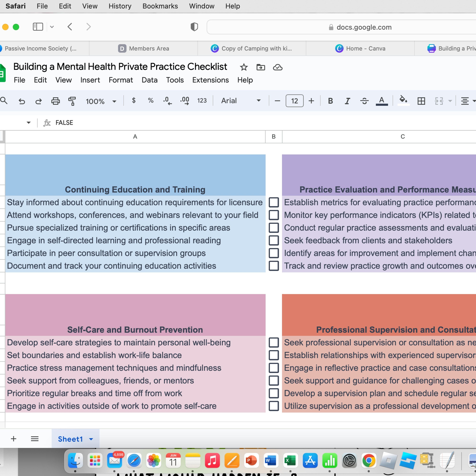Click Safari privacy shield icon
Screen dimensions: 476x476
pyautogui.click(x=194, y=27)
